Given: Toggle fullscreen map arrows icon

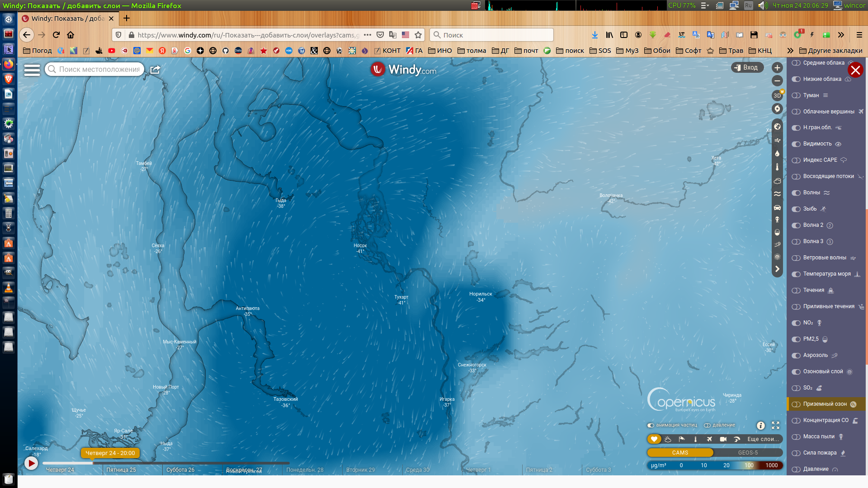Looking at the screenshot, I should [776, 426].
